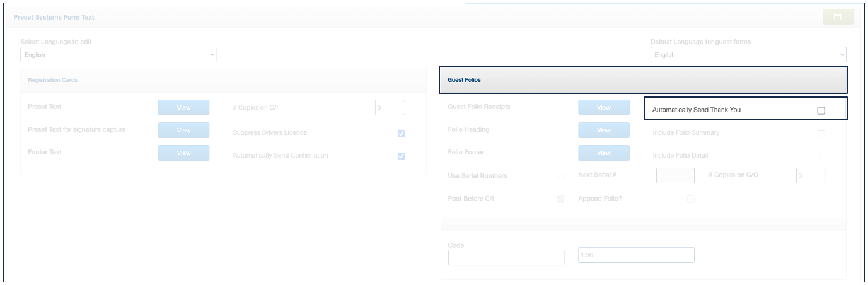Screen dimensions: 868x285
Task: Open Footer Text View button
Action: click(x=183, y=153)
